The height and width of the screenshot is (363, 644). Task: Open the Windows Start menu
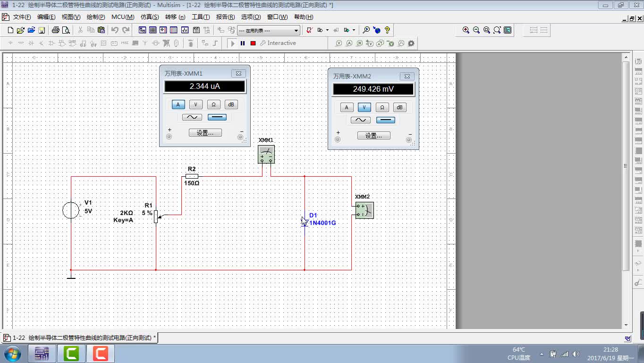12,354
